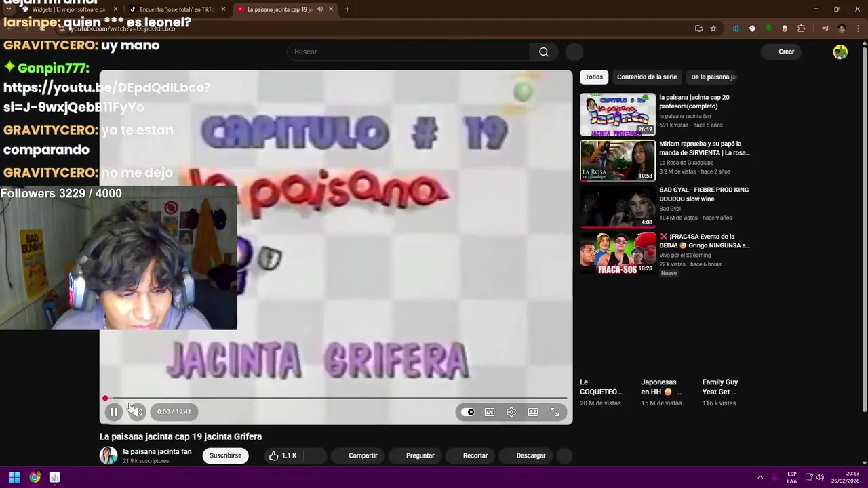Enter fullscreen video mode

point(555,412)
